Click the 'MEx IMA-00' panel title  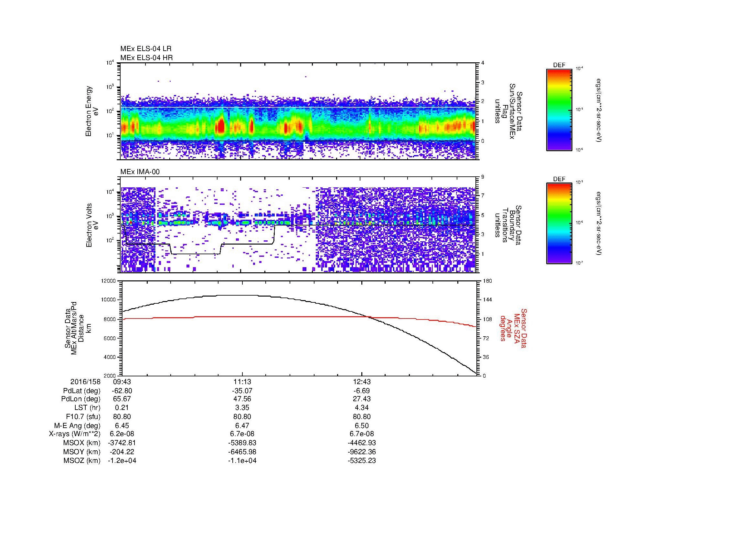tap(140, 172)
